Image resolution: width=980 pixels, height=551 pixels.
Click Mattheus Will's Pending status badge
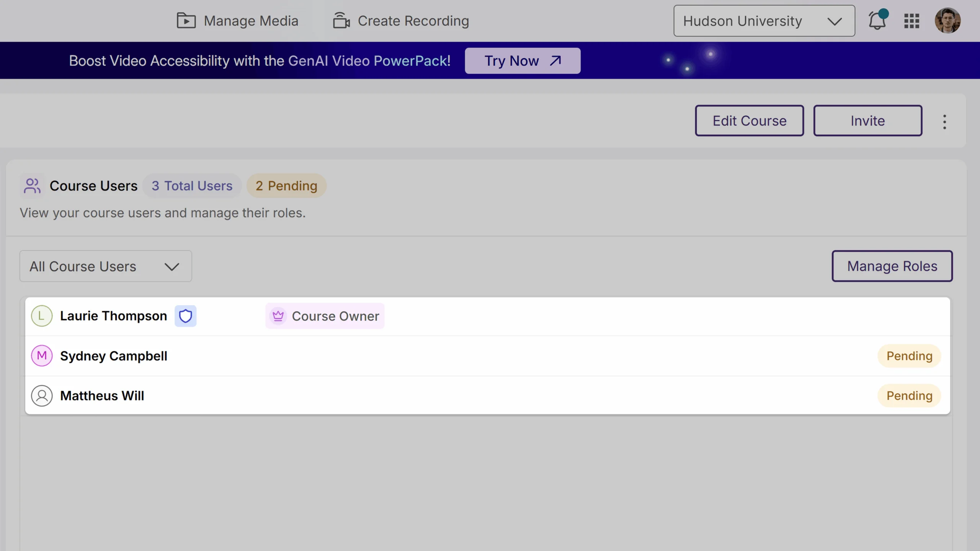[909, 395]
